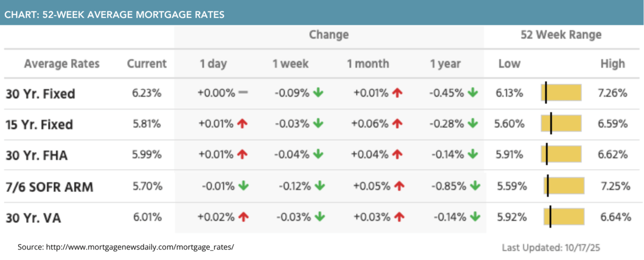Click the Last Updated 10/17/25 text
This screenshot has height=260, width=644.
coord(551,248)
